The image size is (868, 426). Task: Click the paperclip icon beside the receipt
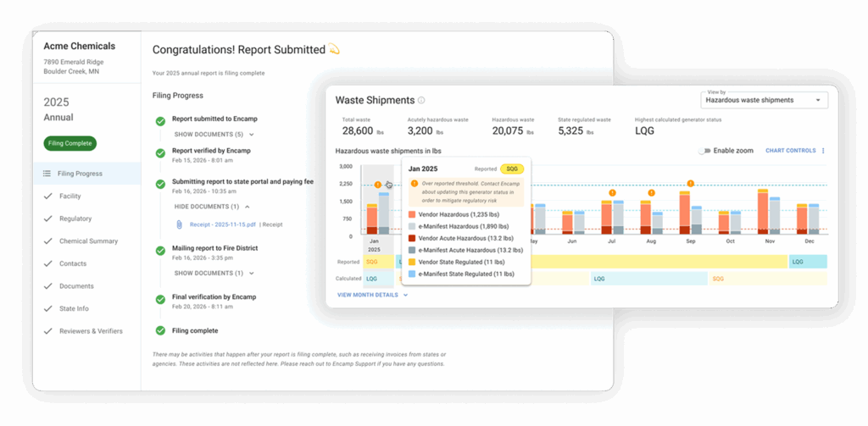coord(179,224)
